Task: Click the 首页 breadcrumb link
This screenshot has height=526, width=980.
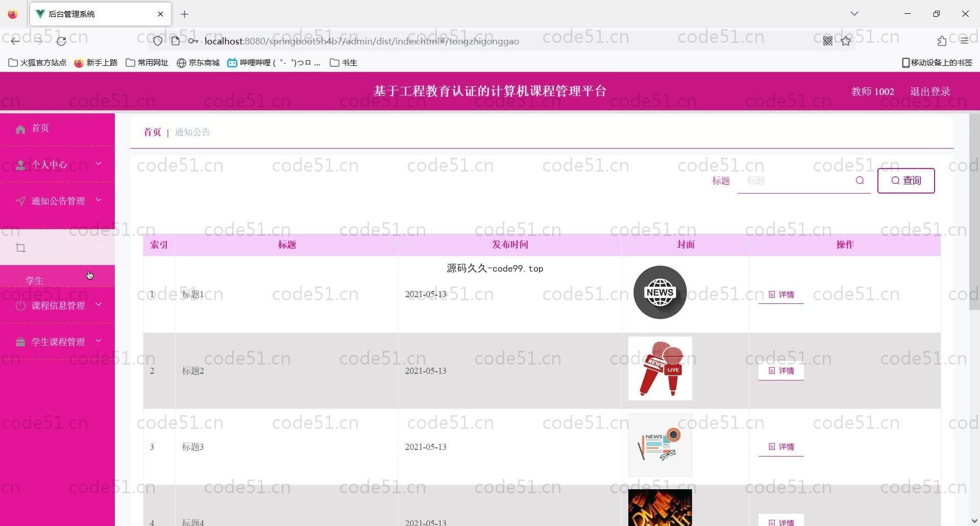Action: [x=152, y=132]
